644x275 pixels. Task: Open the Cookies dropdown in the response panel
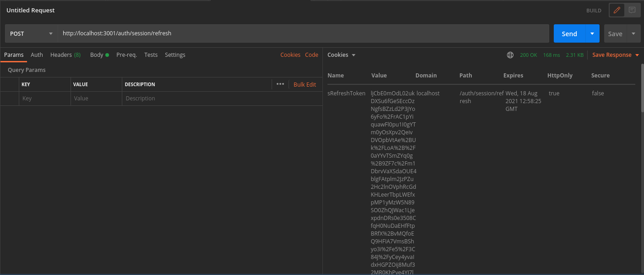341,55
